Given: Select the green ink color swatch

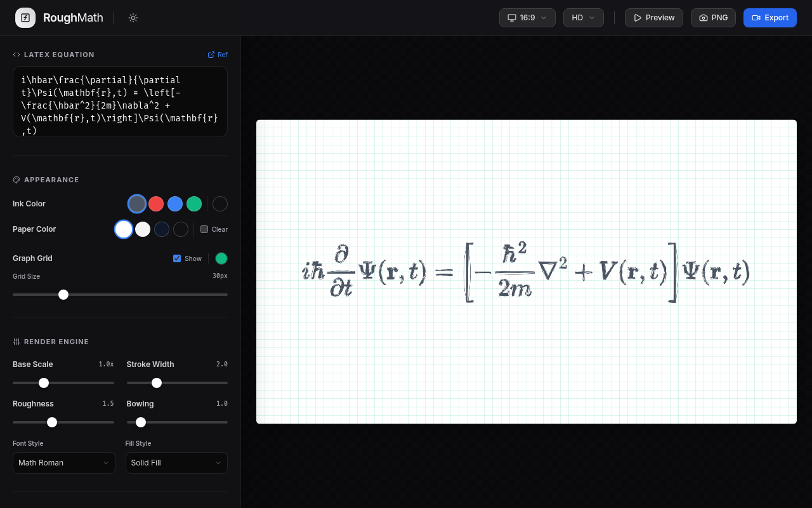Looking at the screenshot, I should 194,204.
